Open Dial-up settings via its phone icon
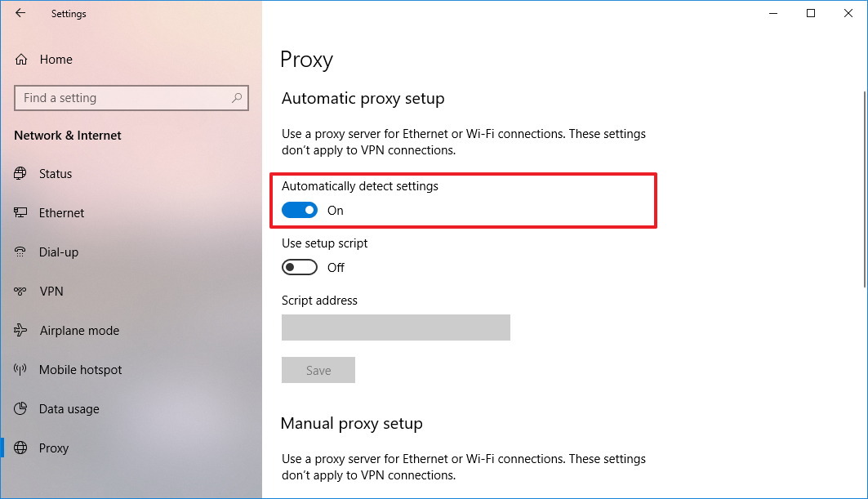The image size is (868, 499). pyautogui.click(x=20, y=252)
